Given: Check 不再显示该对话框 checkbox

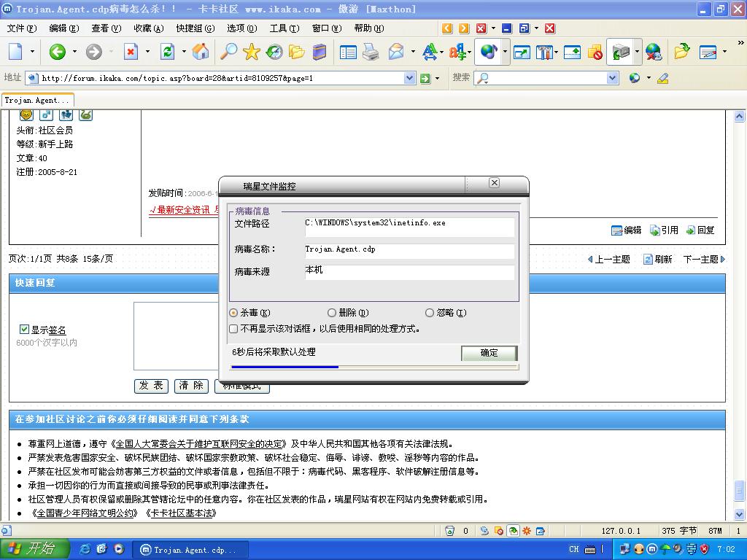Looking at the screenshot, I should (x=233, y=329).
